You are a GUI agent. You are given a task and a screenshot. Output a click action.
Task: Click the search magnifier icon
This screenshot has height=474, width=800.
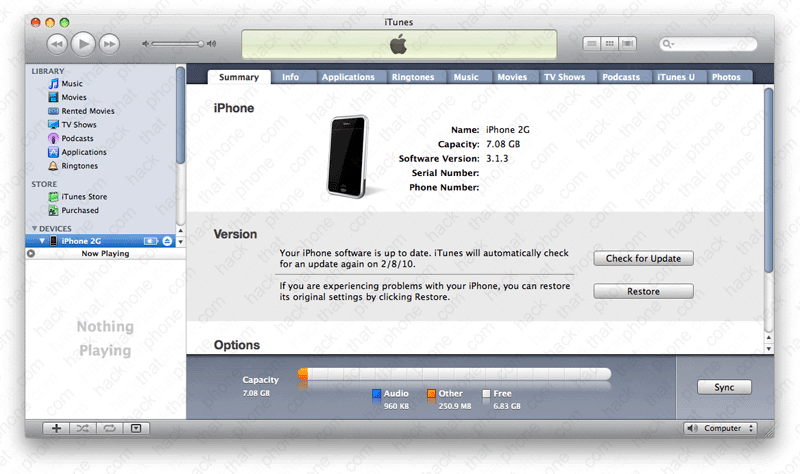click(667, 44)
